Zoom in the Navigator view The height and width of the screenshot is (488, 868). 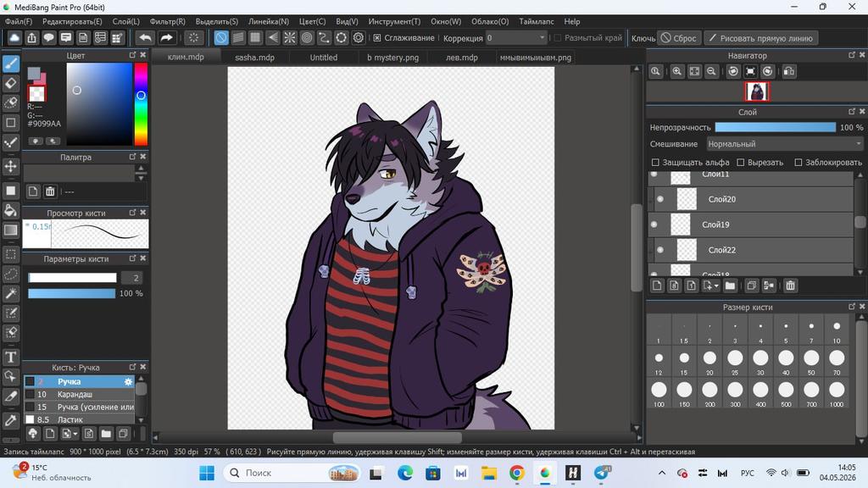pos(676,71)
